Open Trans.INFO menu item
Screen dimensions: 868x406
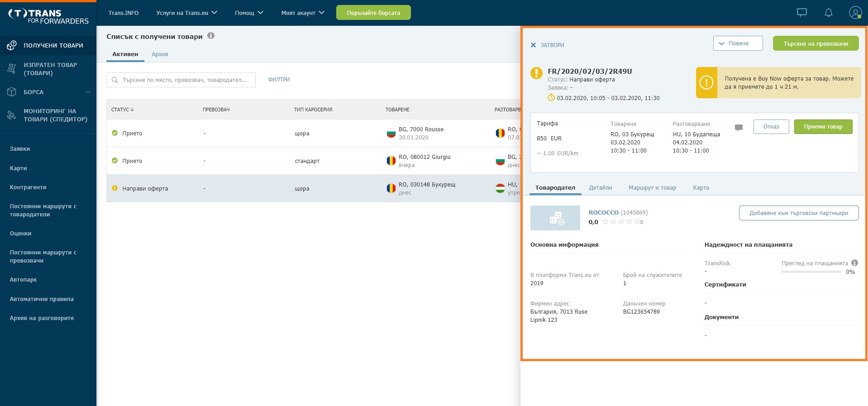click(x=124, y=13)
